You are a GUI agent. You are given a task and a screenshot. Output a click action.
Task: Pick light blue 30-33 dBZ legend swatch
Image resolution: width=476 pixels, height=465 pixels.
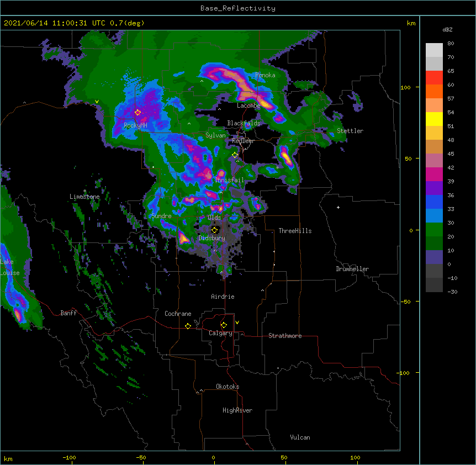click(434, 216)
